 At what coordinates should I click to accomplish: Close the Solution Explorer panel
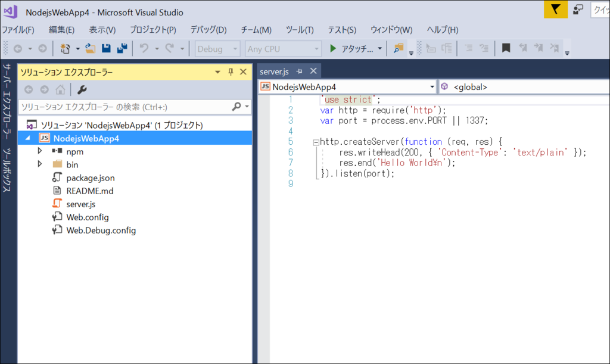[243, 72]
